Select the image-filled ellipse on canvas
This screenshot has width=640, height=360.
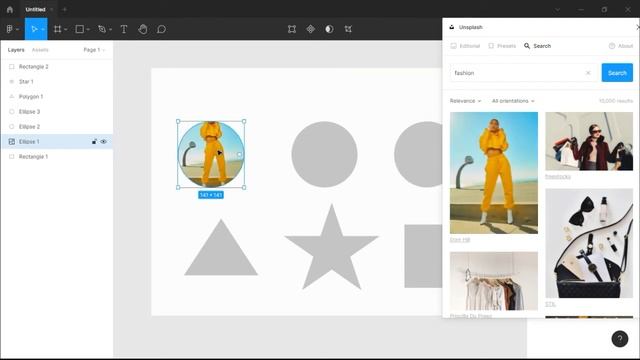pyautogui.click(x=211, y=154)
